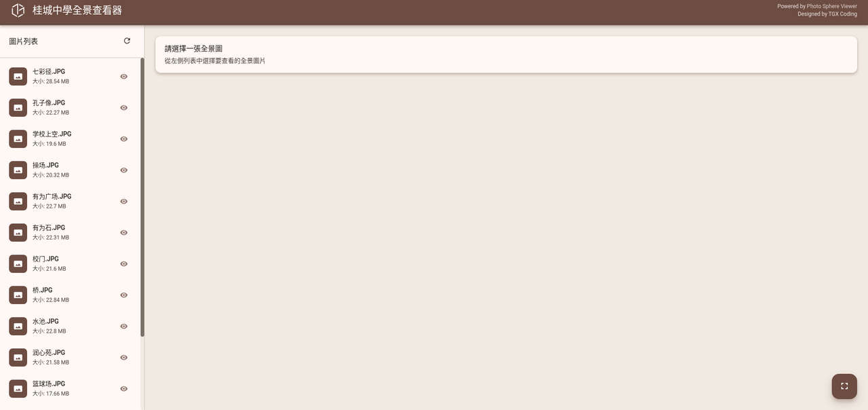Click the image icon for 校门.JPG
This screenshot has width=868, height=410.
click(18, 263)
